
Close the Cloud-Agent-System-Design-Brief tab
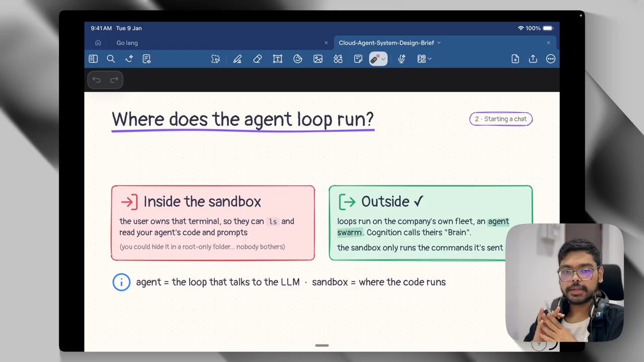pyautogui.click(x=548, y=43)
